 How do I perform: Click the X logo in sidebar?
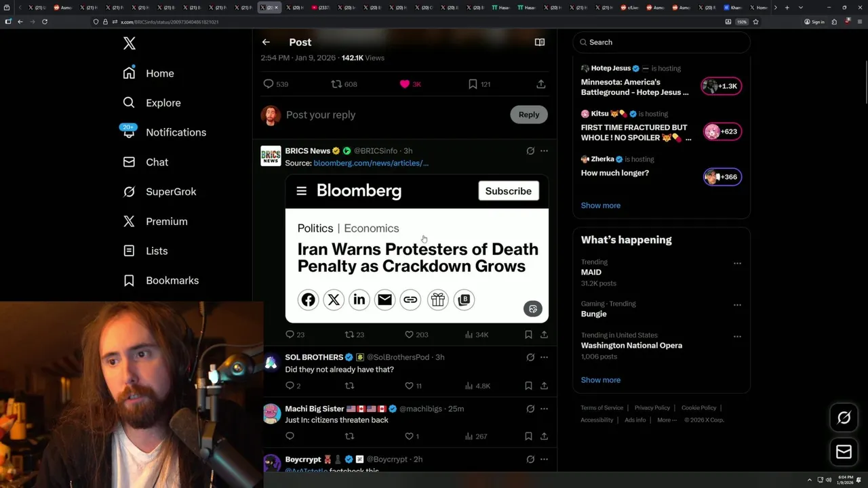(130, 43)
